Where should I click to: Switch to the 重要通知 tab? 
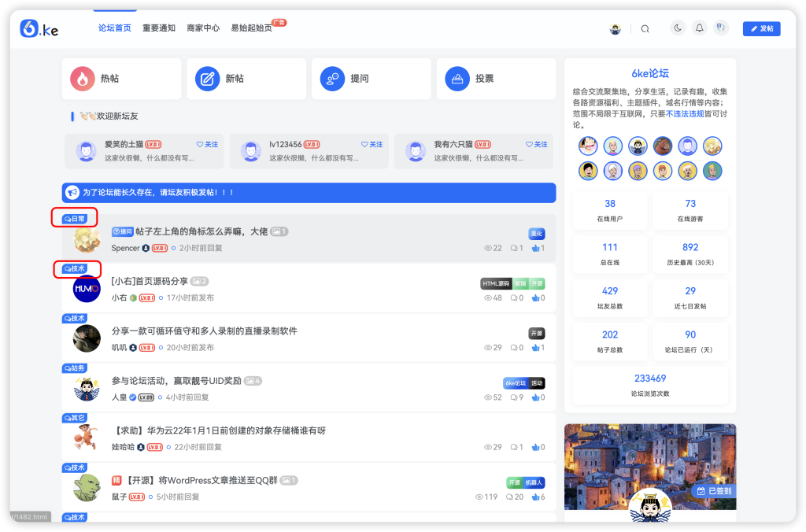[159, 28]
